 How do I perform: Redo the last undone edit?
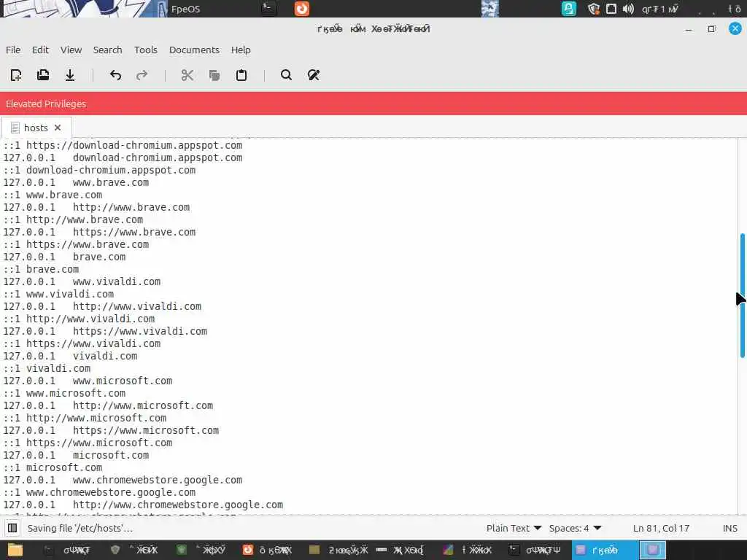(x=142, y=75)
